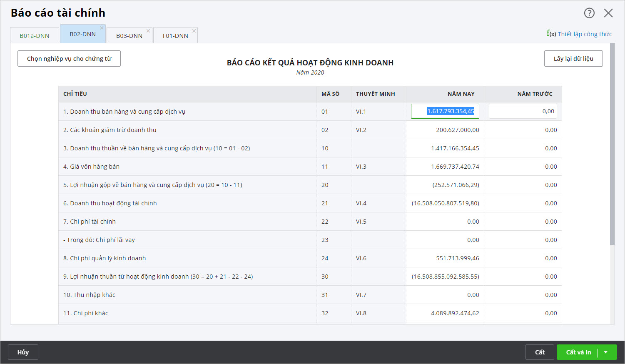Open the help question mark icon
This screenshot has height=364, width=625.
click(589, 13)
